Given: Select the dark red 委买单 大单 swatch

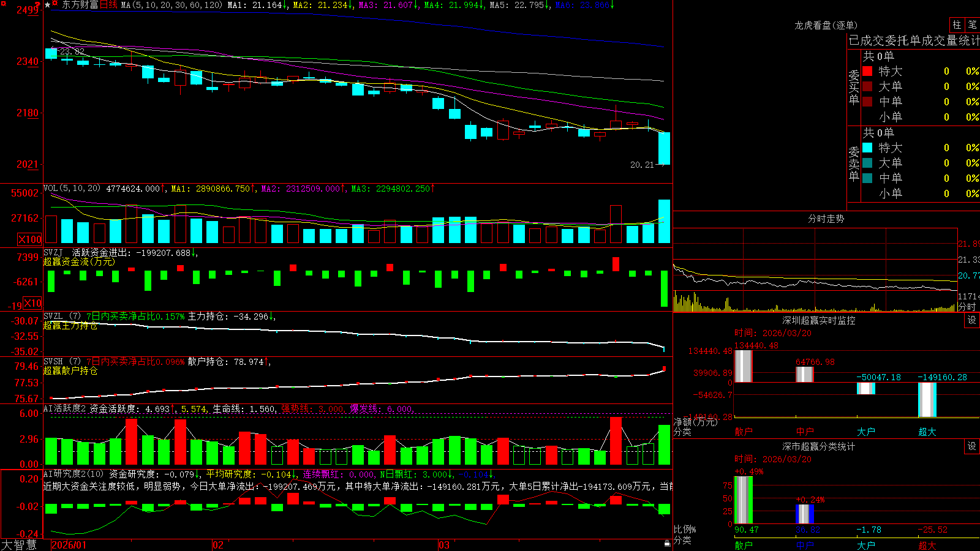Looking at the screenshot, I should 867,86.
